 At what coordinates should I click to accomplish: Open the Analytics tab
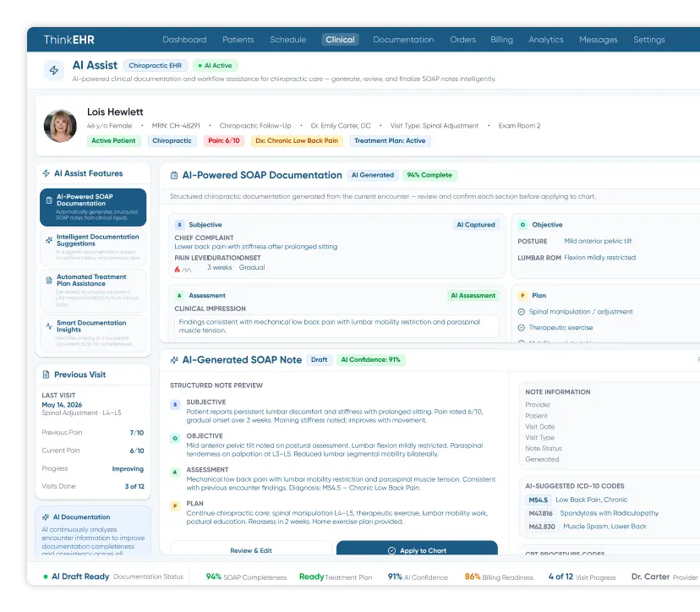click(x=546, y=40)
